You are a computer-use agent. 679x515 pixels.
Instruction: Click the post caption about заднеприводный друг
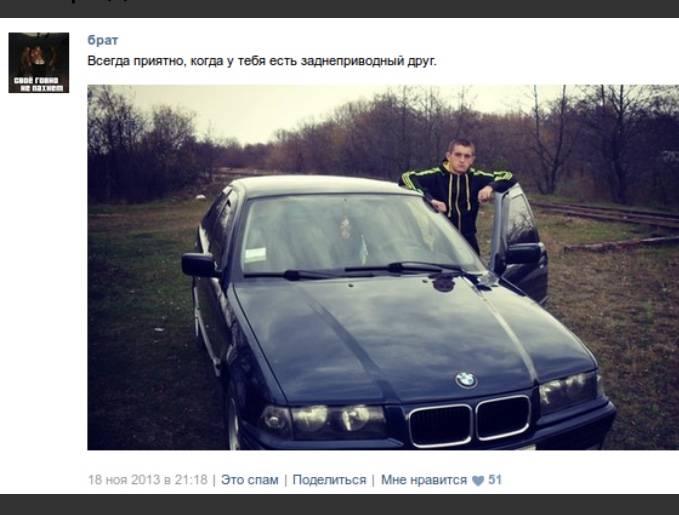pos(262,61)
